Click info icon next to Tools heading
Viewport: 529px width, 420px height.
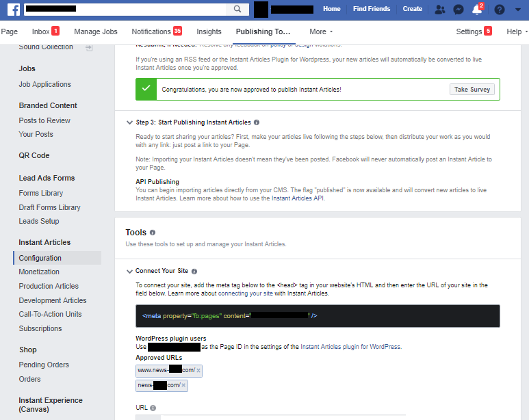(153, 233)
